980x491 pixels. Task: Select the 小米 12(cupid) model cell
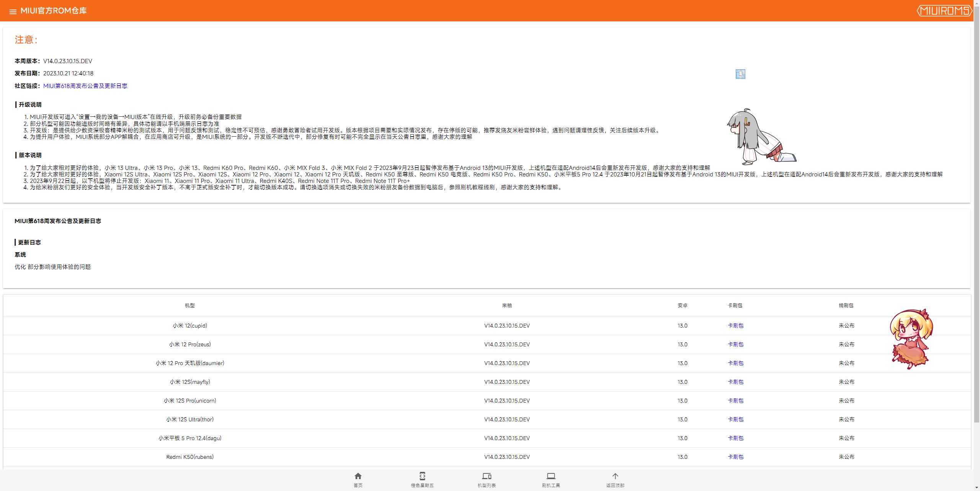pyautogui.click(x=190, y=326)
